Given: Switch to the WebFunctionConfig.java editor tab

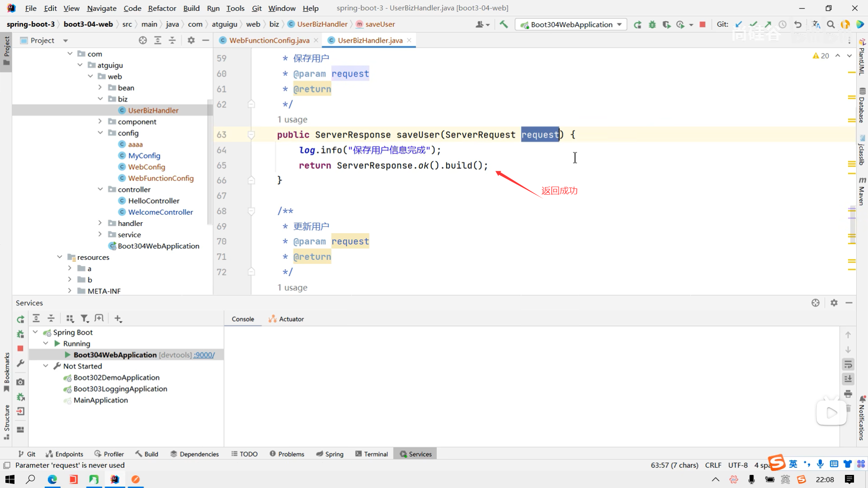Looking at the screenshot, I should pos(269,40).
